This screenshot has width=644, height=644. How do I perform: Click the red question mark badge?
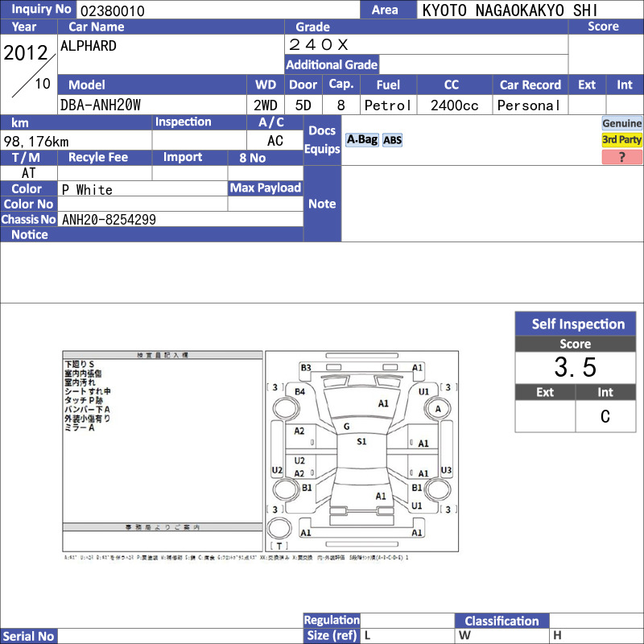(x=622, y=157)
